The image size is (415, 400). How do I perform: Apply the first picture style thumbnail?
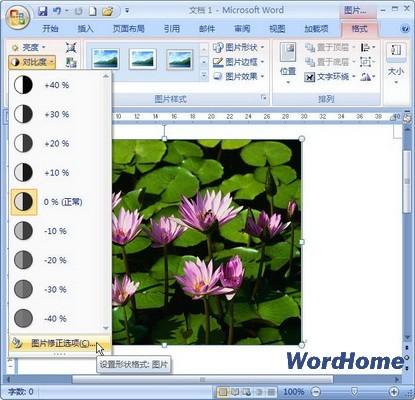click(106, 59)
